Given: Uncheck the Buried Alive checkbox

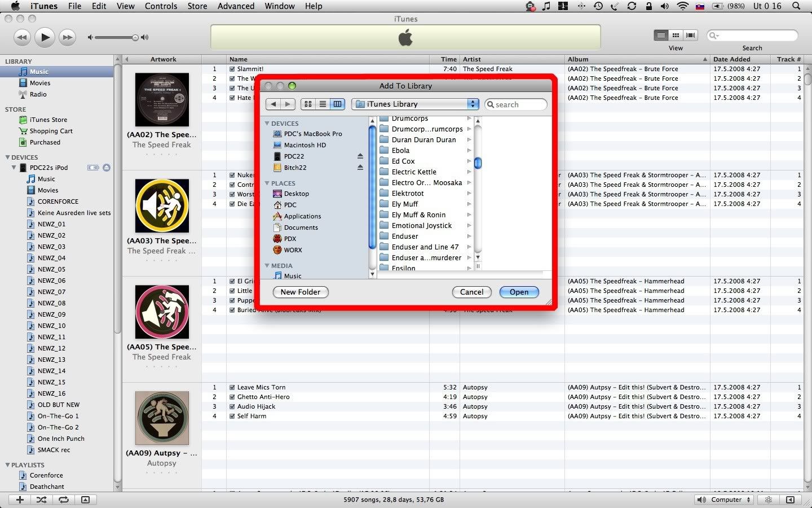Looking at the screenshot, I should [232, 310].
